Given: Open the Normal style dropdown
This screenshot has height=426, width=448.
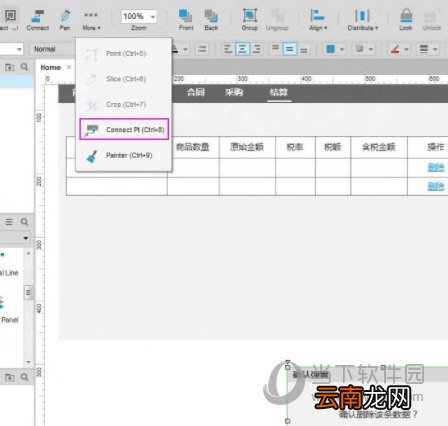Looking at the screenshot, I should (x=52, y=49).
